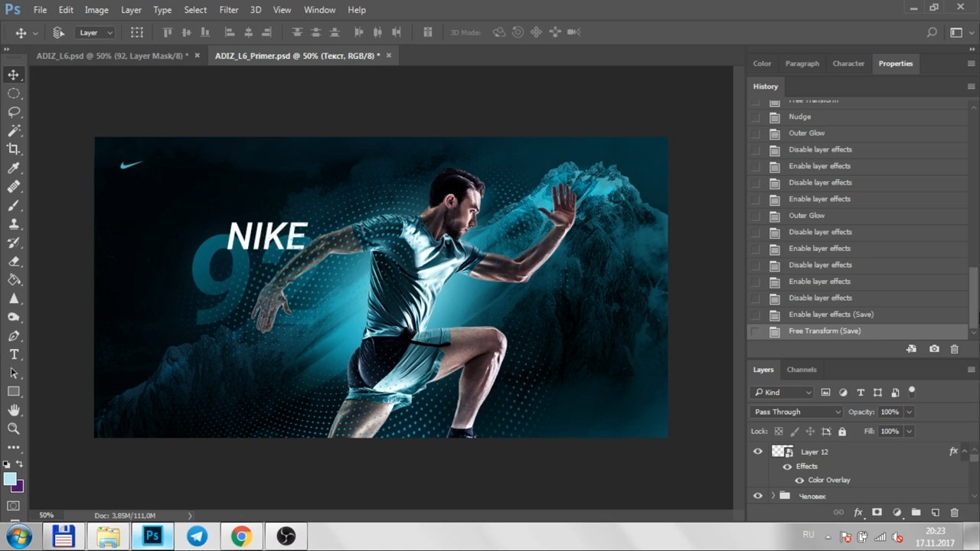Image resolution: width=980 pixels, height=551 pixels.
Task: Select the Healing Brush tool
Action: click(x=14, y=187)
